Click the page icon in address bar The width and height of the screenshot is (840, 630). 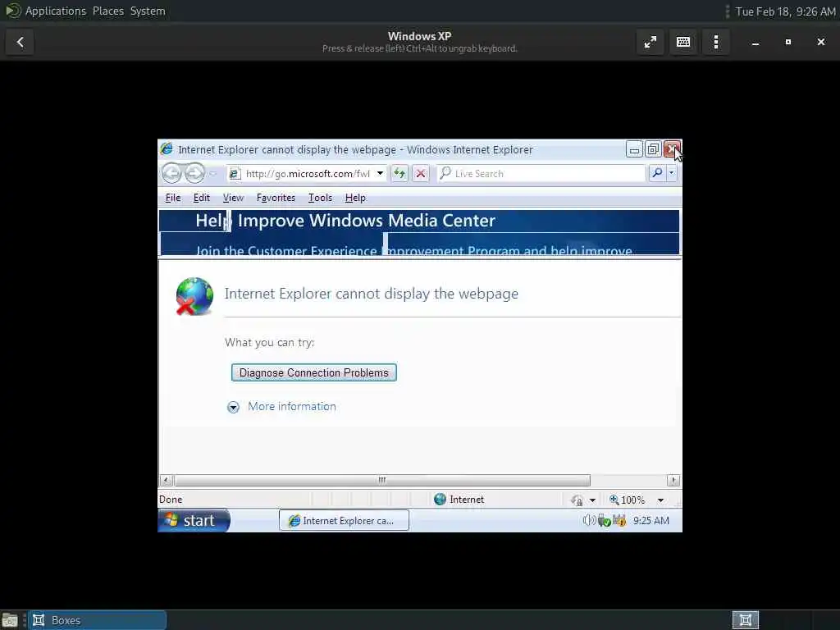coord(234,174)
